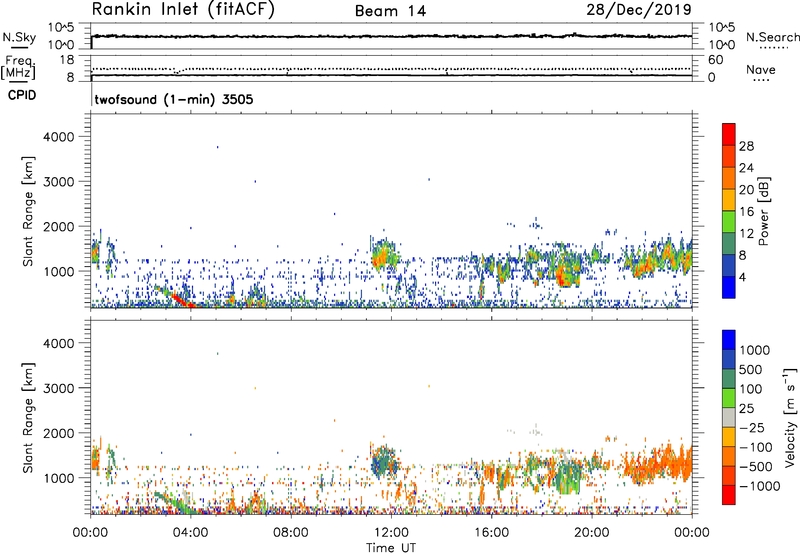
Task: Click the '20:00' time axis label
Action: tap(592, 533)
